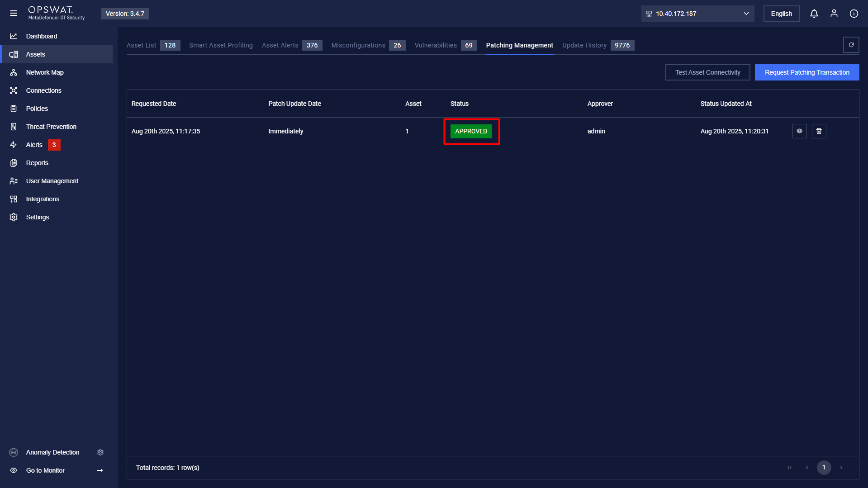Click the 'Aug 20th 2025, 11:20:31' cell
The width and height of the screenshot is (868, 488).
[x=734, y=131]
